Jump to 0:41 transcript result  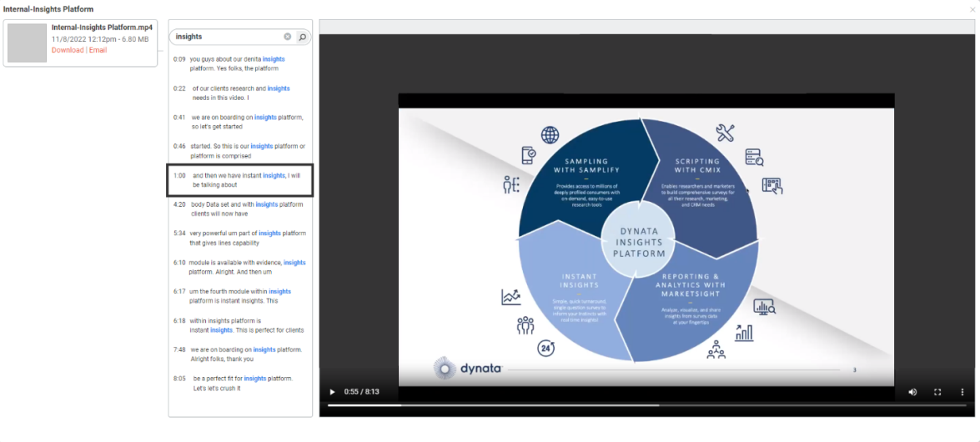240,122
